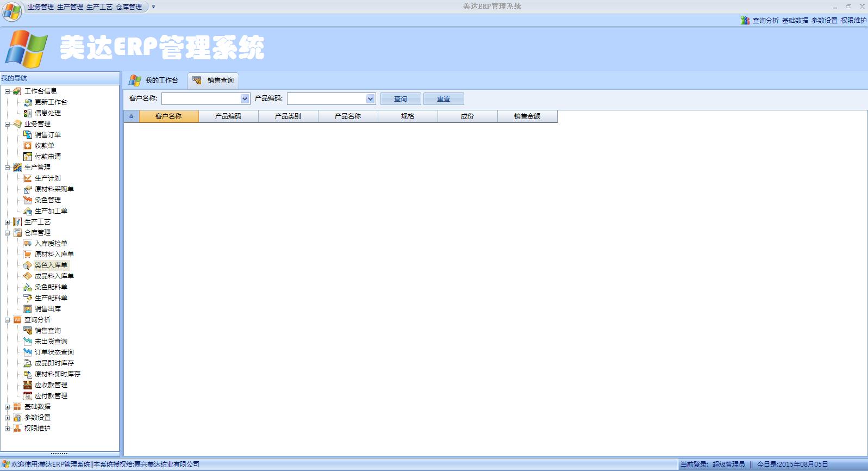Screen dimensions: 868x471
Task: Collapse the 生产管理 tree node
Action: (x=8, y=168)
